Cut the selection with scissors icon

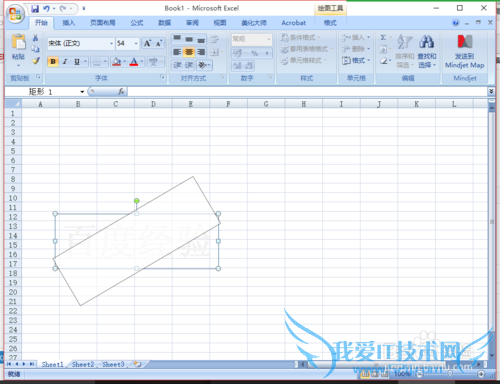click(35, 38)
